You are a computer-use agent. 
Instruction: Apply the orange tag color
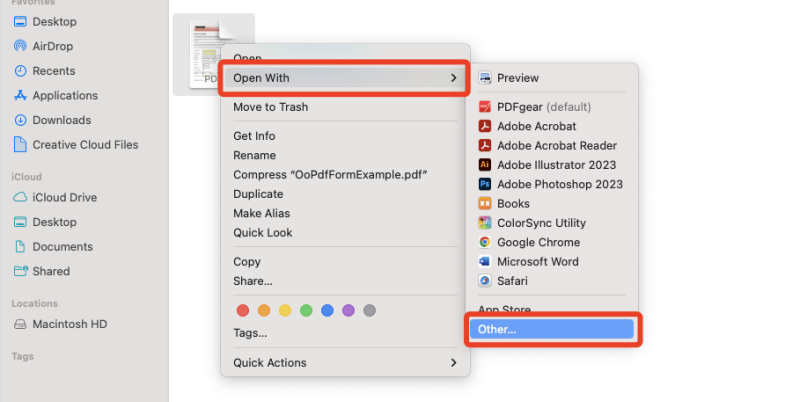click(264, 310)
